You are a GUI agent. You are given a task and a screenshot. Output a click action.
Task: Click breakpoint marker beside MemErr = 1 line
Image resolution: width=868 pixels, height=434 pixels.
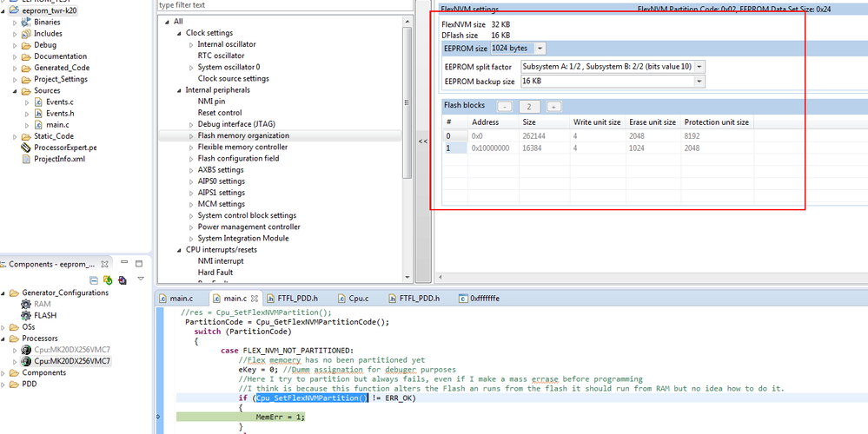tap(159, 417)
